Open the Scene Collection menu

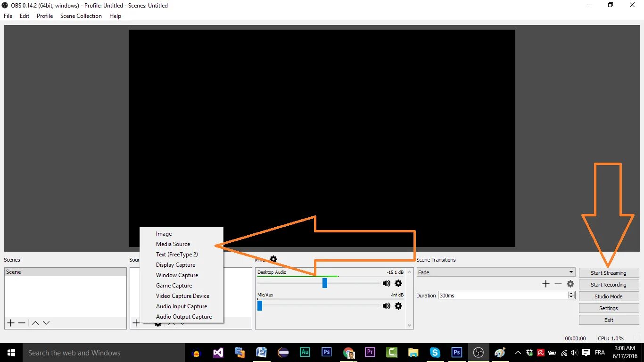point(81,16)
